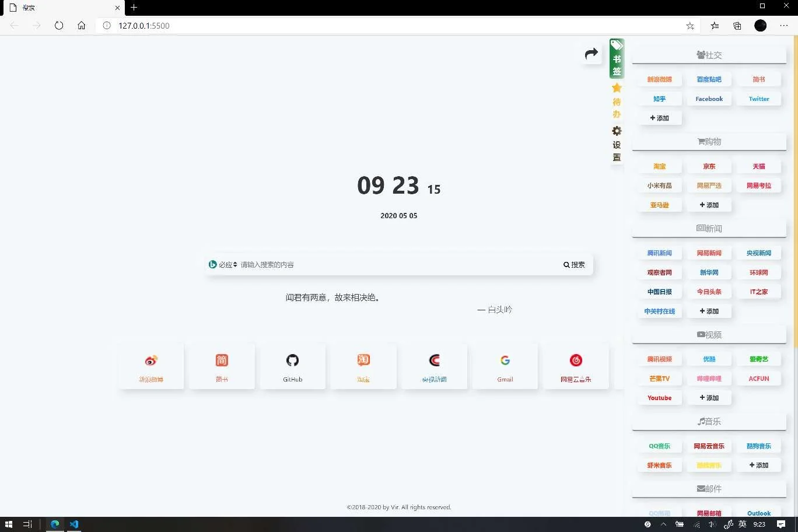Click the 淘宝 shortcut tile icon

click(x=363, y=360)
